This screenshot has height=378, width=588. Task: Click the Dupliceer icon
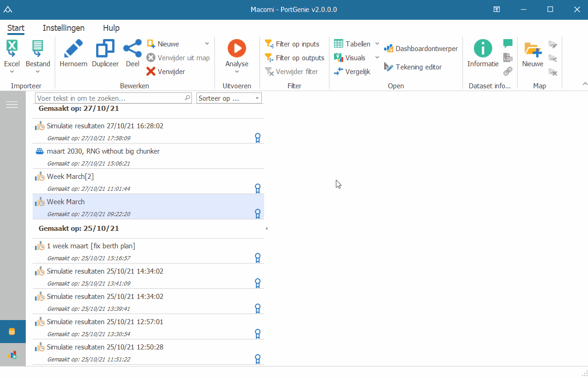click(105, 49)
